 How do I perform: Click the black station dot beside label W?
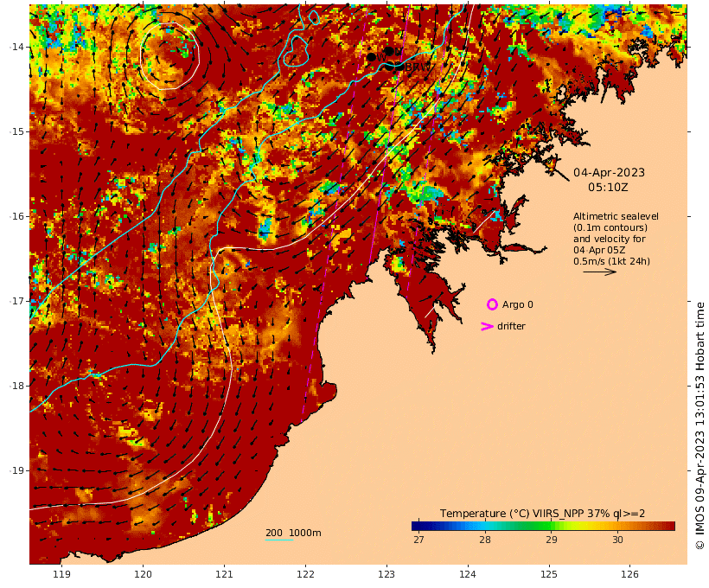pos(371,57)
